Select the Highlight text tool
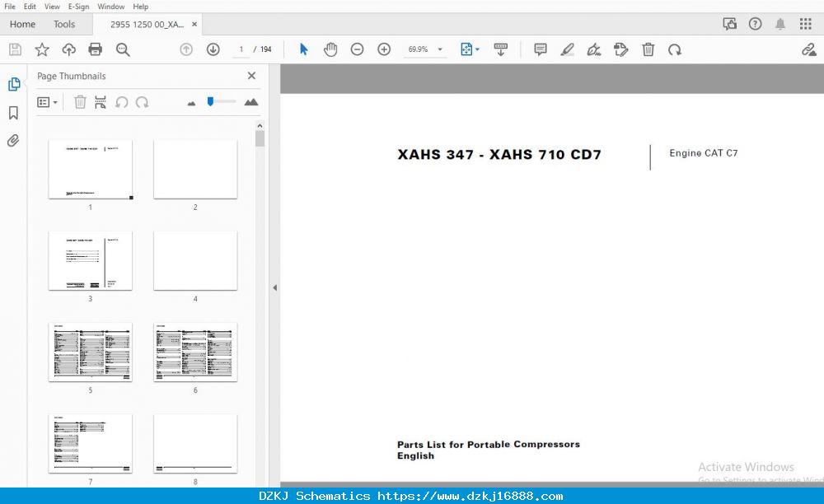The width and height of the screenshot is (824, 504). (x=567, y=49)
